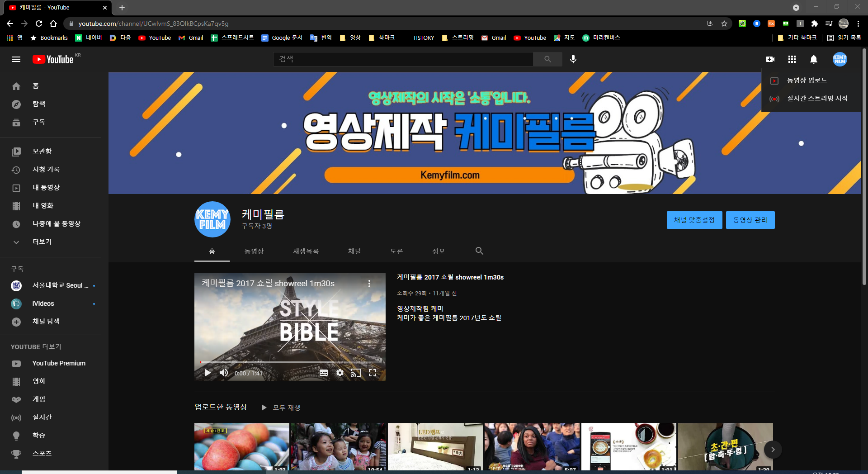Select 실시간 스트리밍 시작 option
The height and width of the screenshot is (474, 868).
tap(811, 98)
